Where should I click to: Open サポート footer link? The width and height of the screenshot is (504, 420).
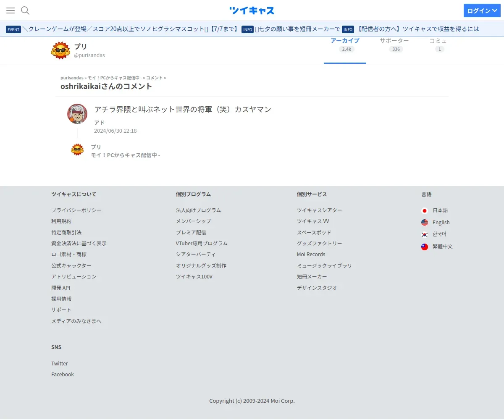pos(61,310)
